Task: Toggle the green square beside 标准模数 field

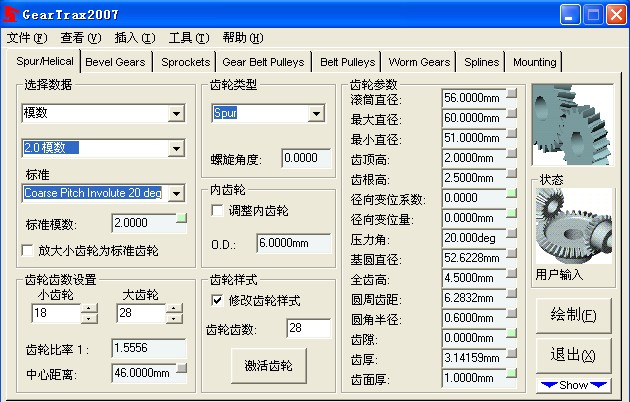Action: (x=182, y=218)
